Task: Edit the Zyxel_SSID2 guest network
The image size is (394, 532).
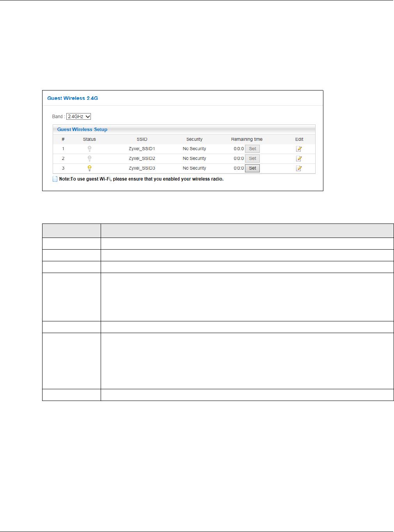Action: (299, 158)
